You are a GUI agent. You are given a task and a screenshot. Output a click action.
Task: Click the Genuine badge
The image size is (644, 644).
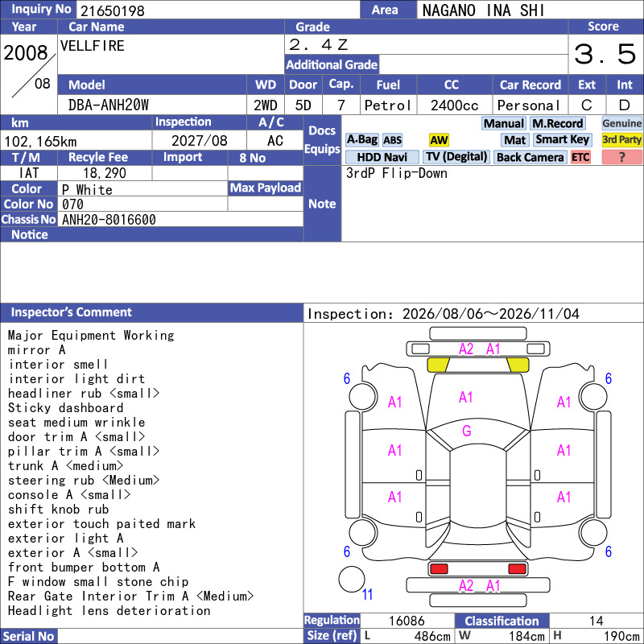click(x=621, y=124)
